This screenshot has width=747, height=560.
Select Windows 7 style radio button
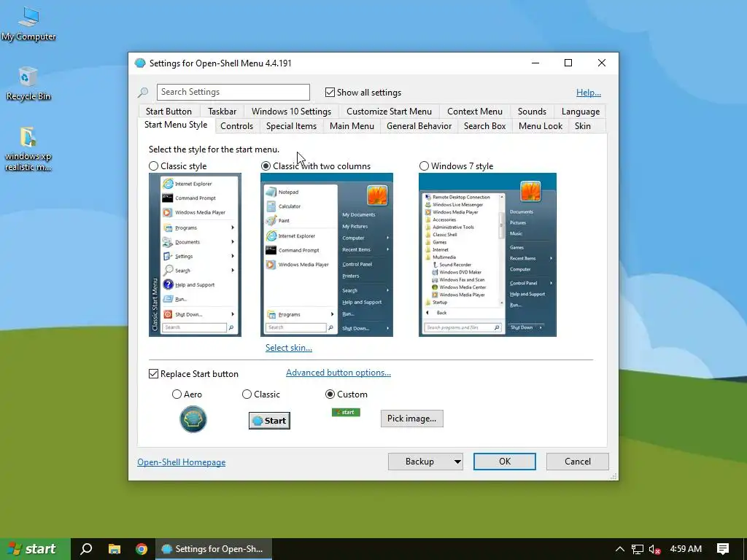click(424, 166)
